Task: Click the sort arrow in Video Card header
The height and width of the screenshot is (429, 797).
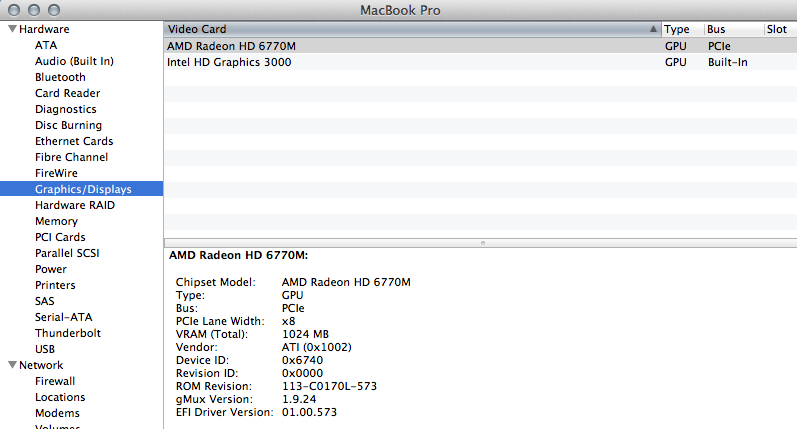Action: pos(653,29)
